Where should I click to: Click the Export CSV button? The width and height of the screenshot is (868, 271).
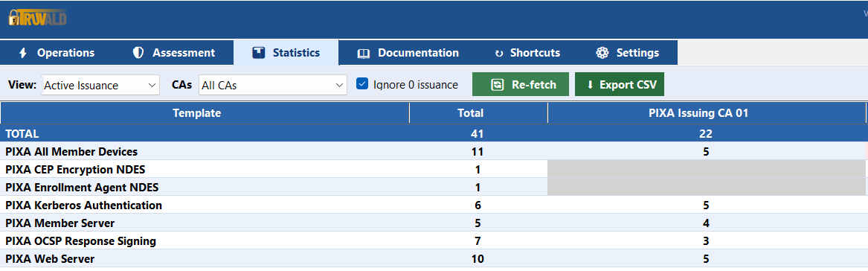coord(620,85)
